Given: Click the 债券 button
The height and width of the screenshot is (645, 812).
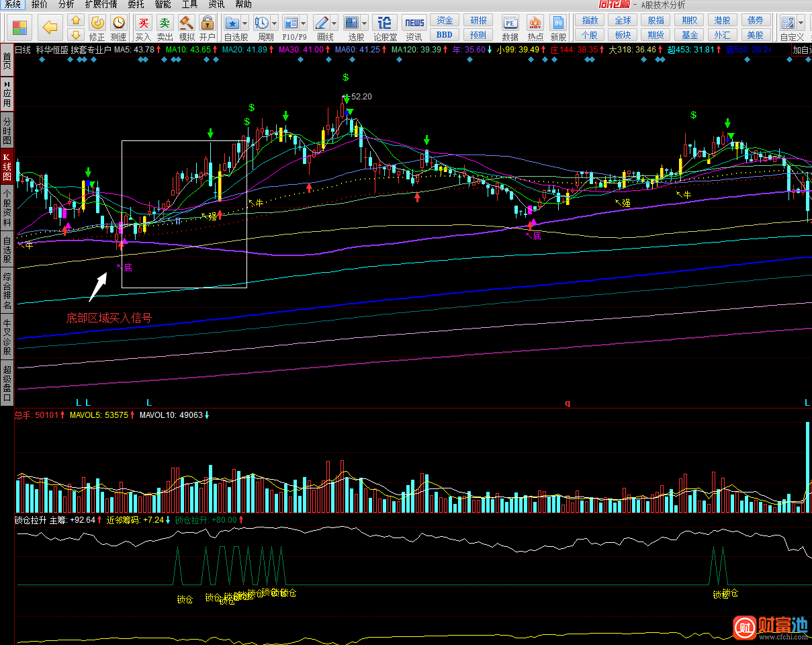Looking at the screenshot, I should tap(755, 20).
